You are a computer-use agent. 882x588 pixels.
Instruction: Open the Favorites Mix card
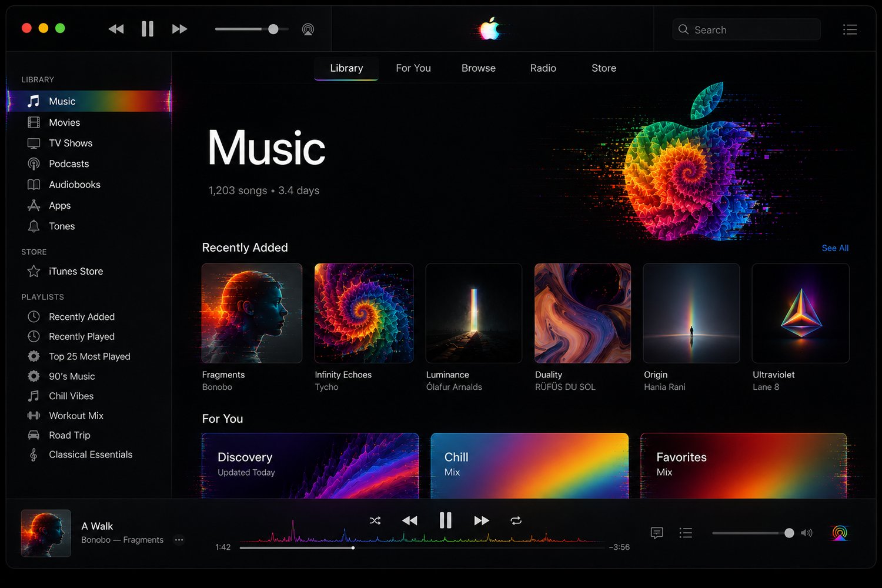tap(744, 466)
